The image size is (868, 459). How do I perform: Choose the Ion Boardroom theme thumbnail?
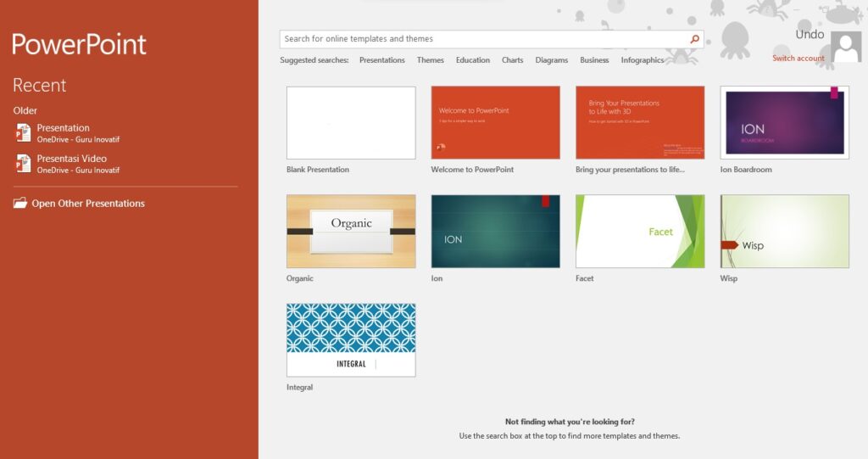(x=784, y=122)
